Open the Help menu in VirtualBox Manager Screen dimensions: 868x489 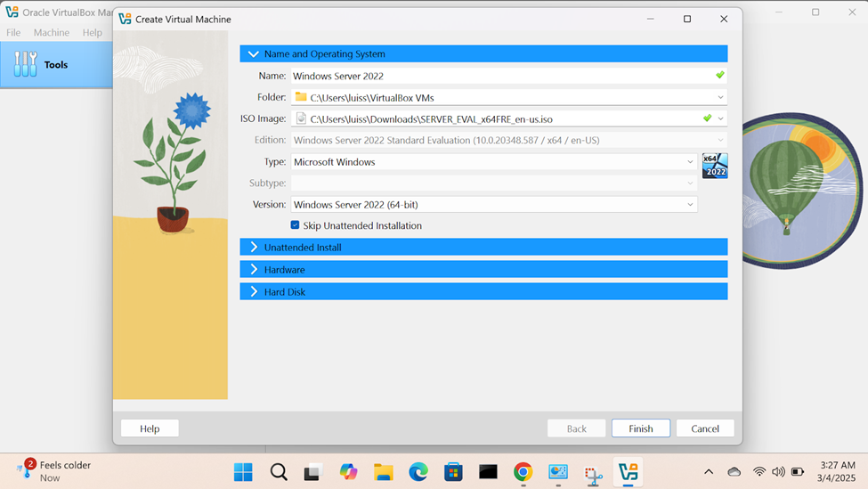(93, 33)
